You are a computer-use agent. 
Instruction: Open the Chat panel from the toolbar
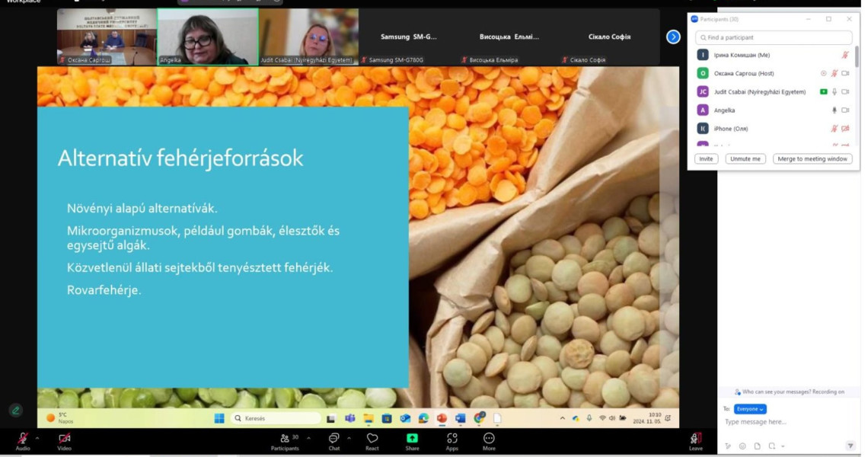point(333,441)
